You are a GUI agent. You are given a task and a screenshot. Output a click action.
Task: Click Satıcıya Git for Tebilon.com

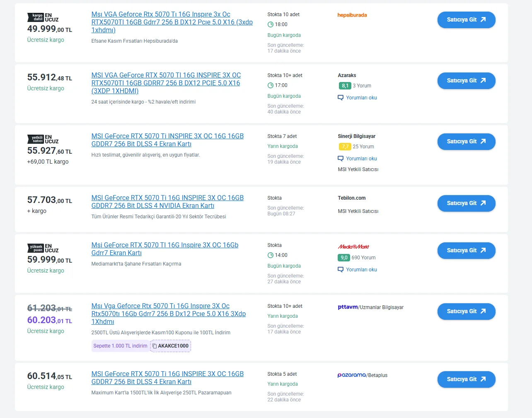[467, 203]
